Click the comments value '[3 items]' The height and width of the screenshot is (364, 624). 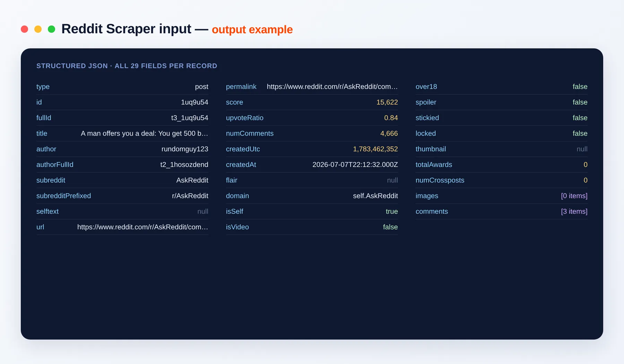click(574, 211)
